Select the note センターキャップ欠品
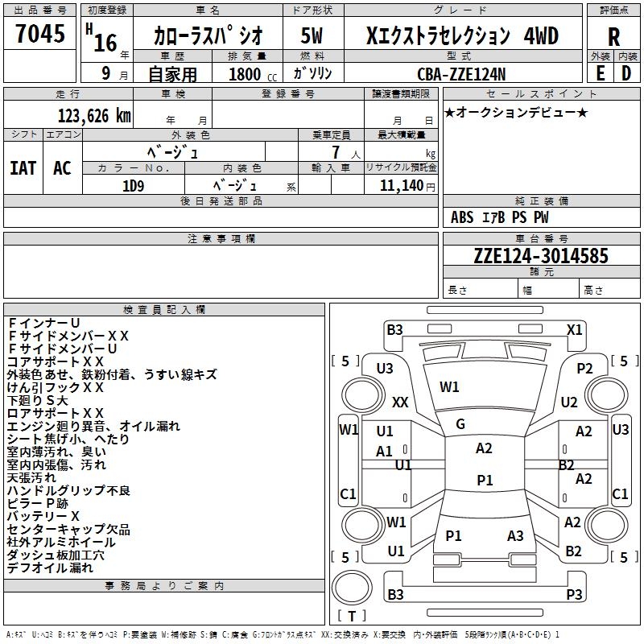 [68, 529]
